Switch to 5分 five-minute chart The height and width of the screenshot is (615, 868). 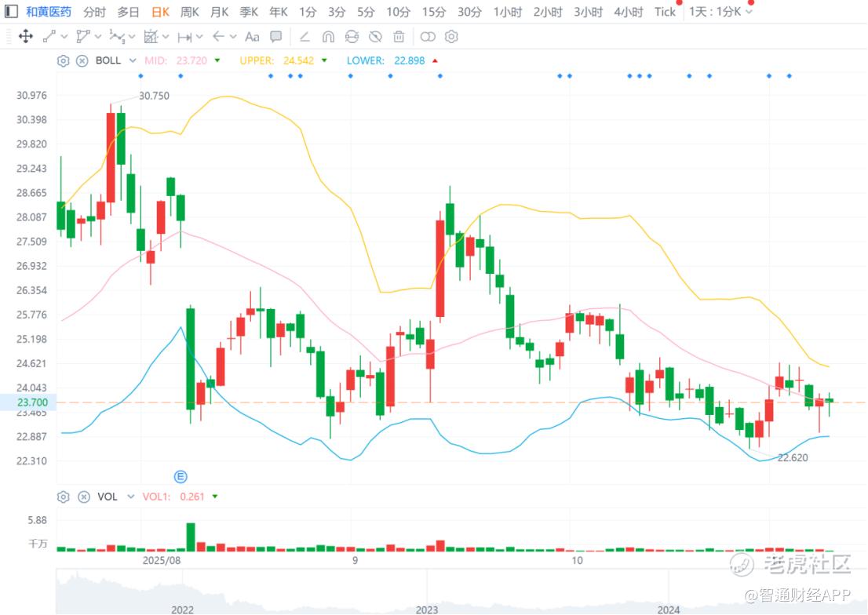(366, 12)
